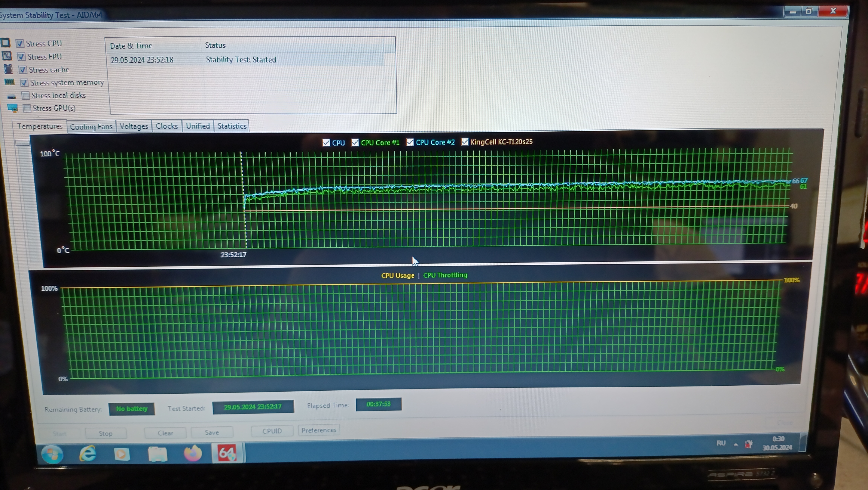Click the disk drive icon beside Stress local disks
This screenshot has height=490, width=868.
pyautogui.click(x=11, y=97)
